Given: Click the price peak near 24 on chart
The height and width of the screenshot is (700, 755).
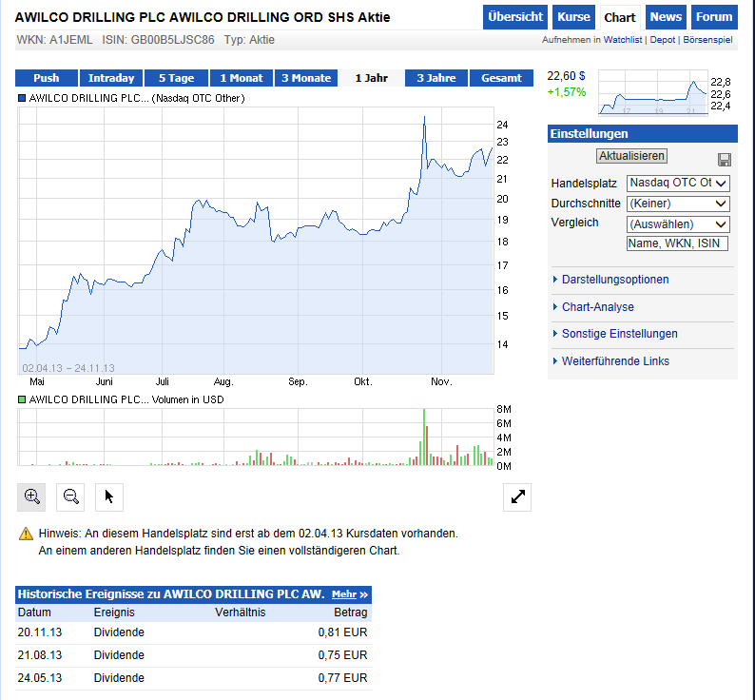Looking at the screenshot, I should [424, 117].
